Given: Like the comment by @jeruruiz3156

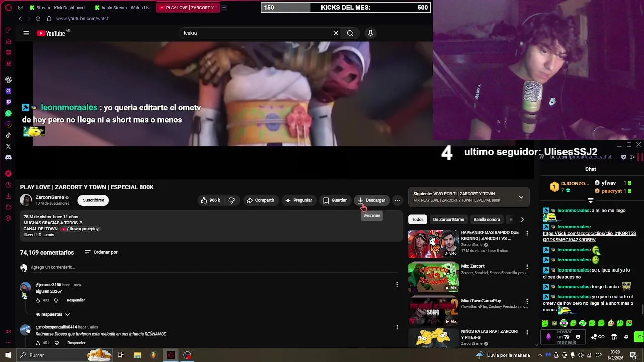Looking at the screenshot, I should point(38,300).
